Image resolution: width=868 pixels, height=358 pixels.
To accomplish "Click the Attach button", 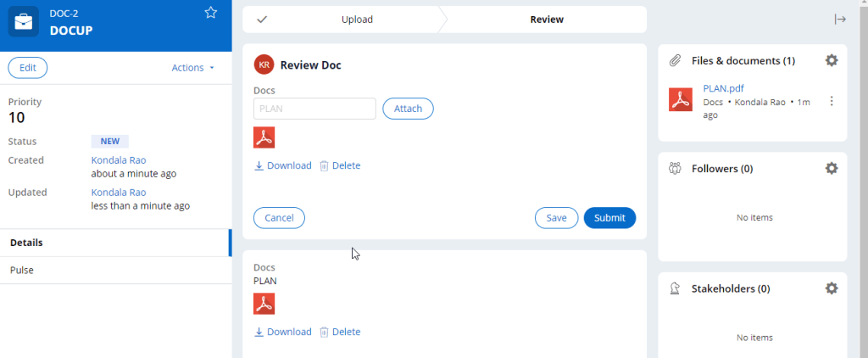I will [x=408, y=109].
